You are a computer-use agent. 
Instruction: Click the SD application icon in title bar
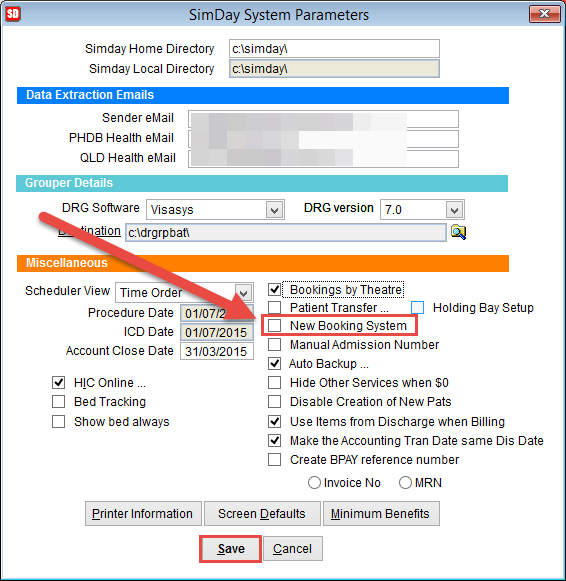click(x=13, y=14)
